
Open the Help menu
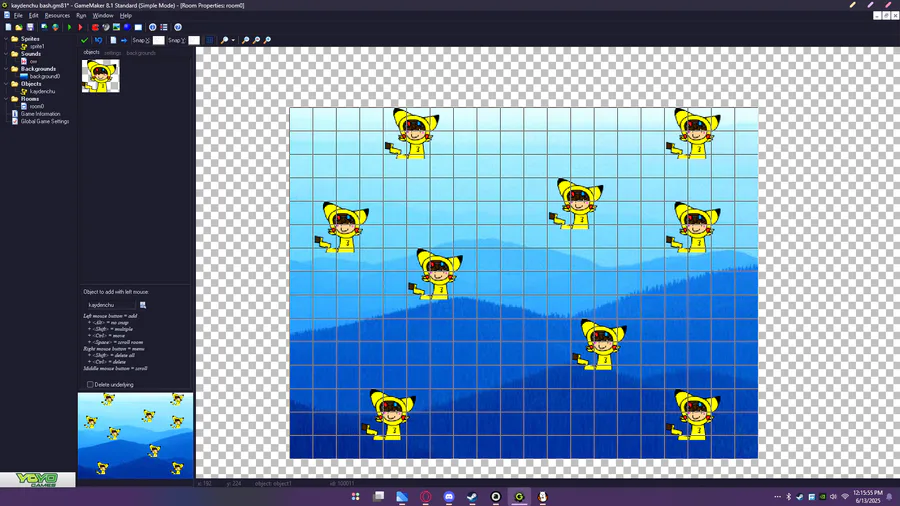126,15
